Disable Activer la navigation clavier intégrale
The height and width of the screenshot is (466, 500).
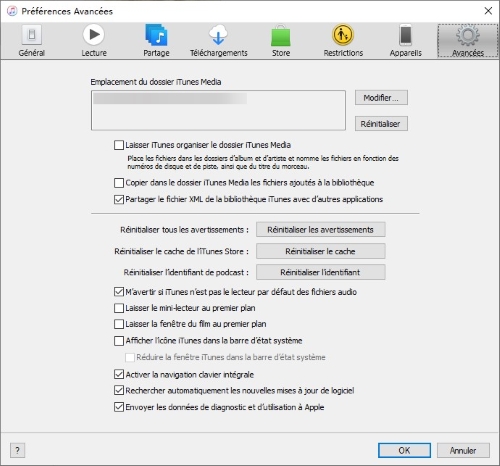119,374
